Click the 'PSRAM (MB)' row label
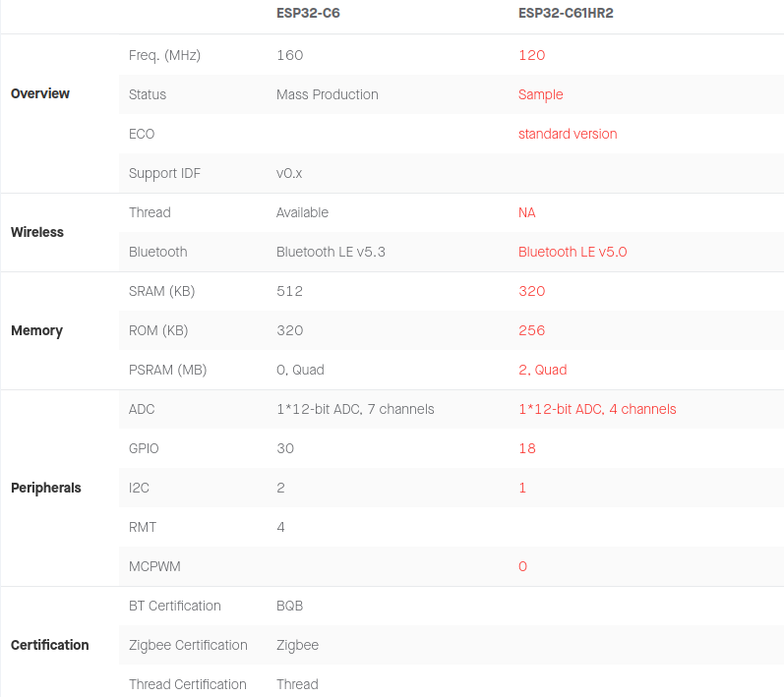 (167, 371)
